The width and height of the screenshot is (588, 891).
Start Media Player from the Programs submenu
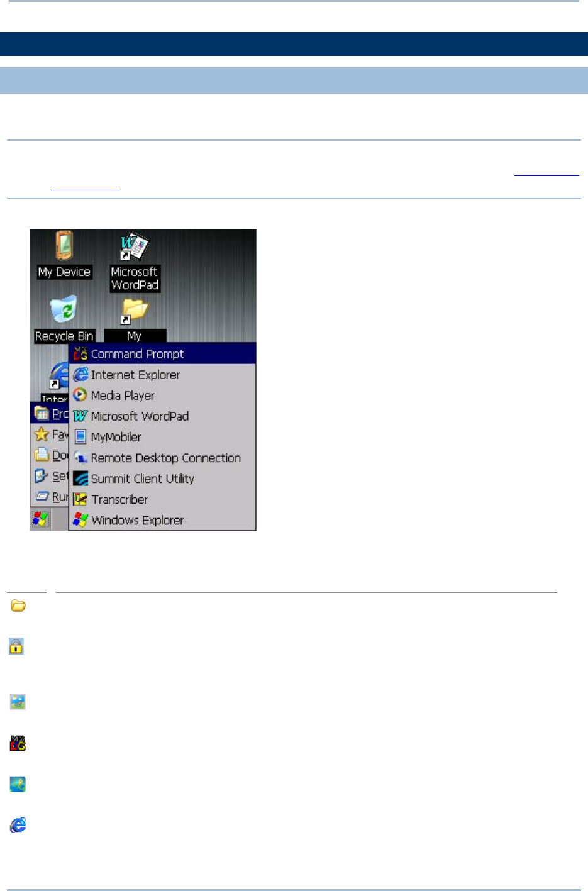coord(162,396)
